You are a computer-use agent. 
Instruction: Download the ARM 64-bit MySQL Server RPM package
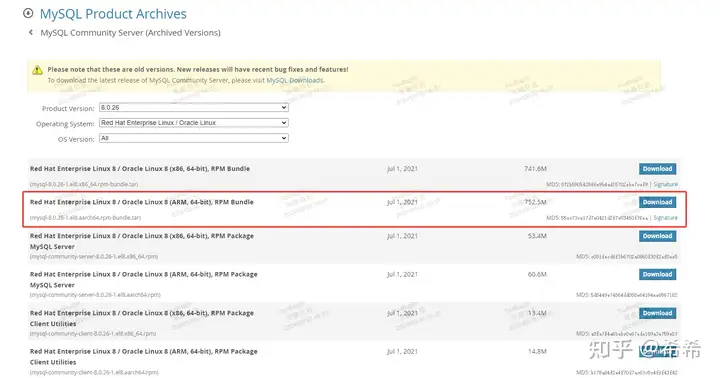coord(657,274)
